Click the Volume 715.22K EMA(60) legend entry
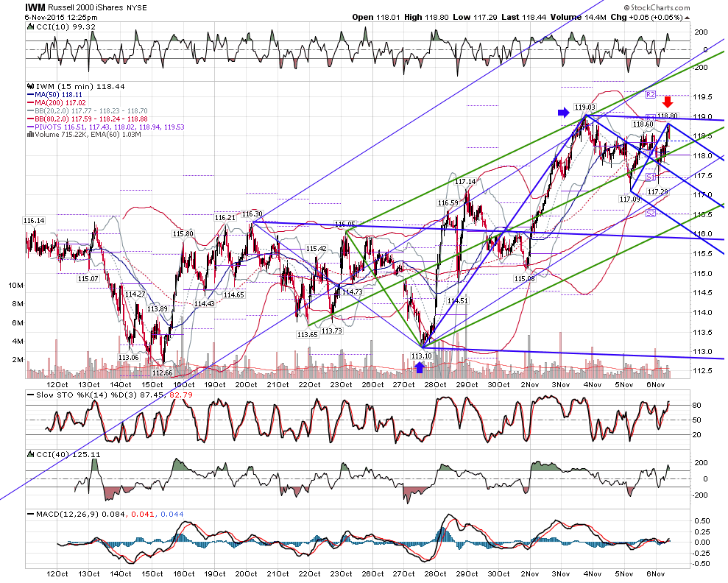Image resolution: width=728 pixels, height=583 pixels. [x=84, y=135]
